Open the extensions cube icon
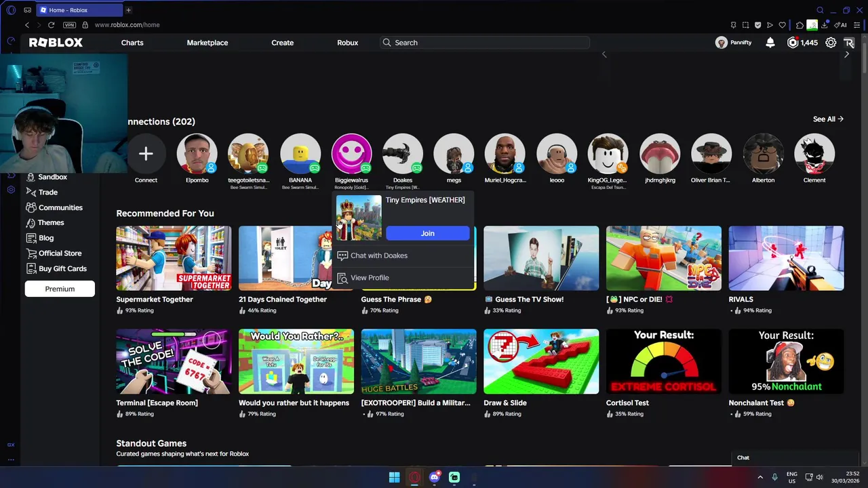 pyautogui.click(x=800, y=25)
